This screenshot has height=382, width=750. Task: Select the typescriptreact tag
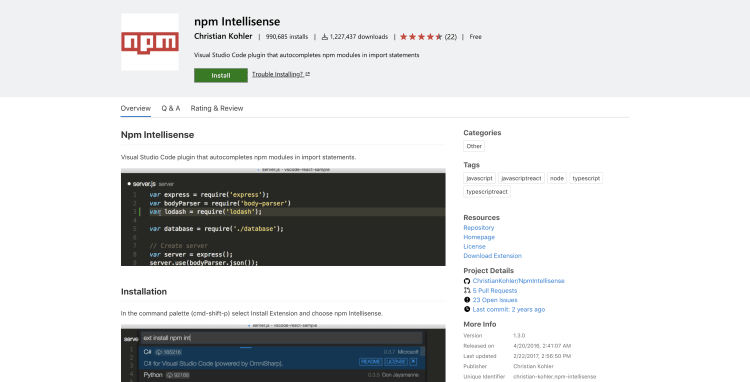pyautogui.click(x=487, y=192)
